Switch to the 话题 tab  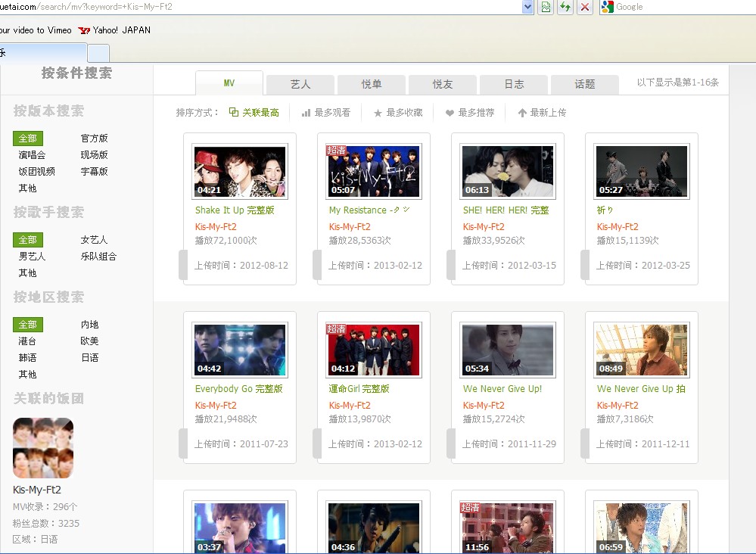tap(584, 84)
